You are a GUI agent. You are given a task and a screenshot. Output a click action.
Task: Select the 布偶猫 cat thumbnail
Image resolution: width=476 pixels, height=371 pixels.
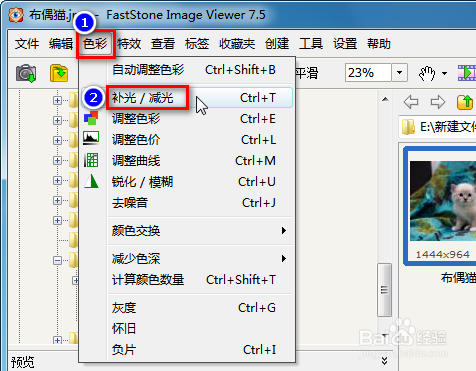[x=441, y=206]
